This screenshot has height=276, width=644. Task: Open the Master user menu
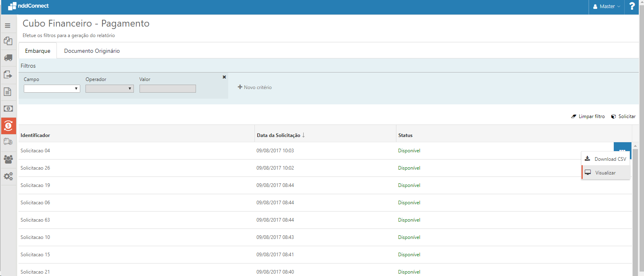pos(606,6)
